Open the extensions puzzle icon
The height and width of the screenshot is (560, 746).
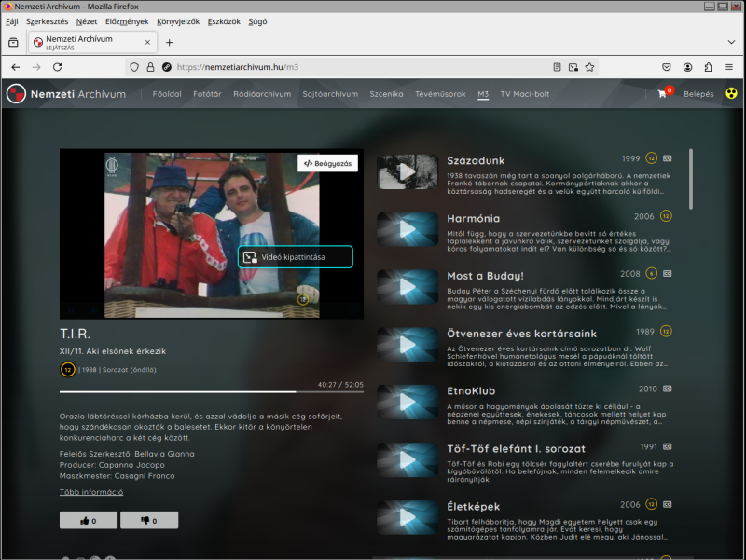coord(709,67)
